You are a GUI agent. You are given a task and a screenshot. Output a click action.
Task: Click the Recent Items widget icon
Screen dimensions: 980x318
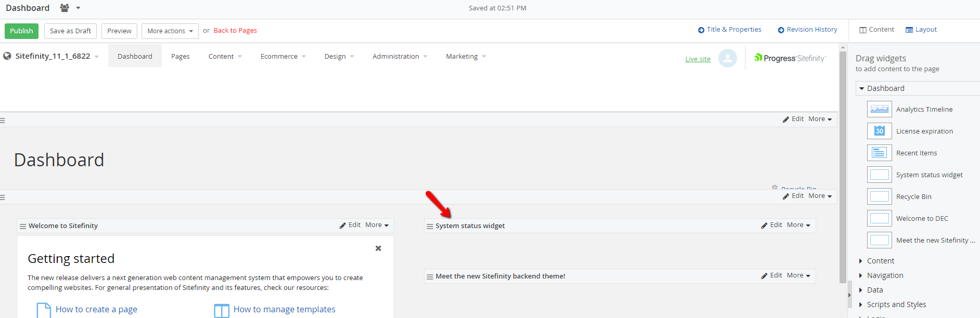coord(879,153)
